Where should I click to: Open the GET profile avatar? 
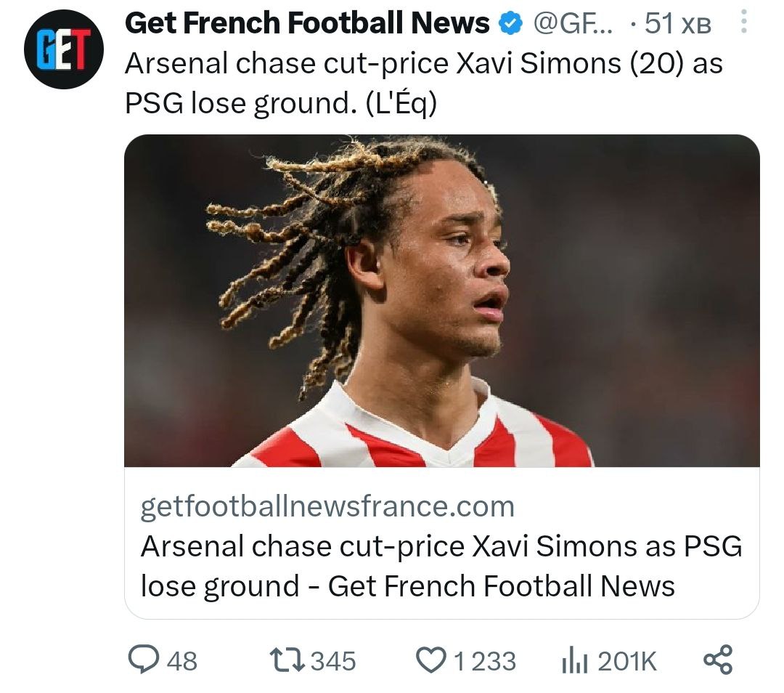64,49
